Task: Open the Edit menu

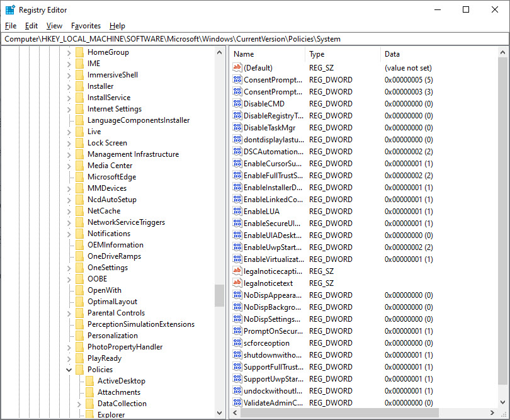Action: point(31,26)
